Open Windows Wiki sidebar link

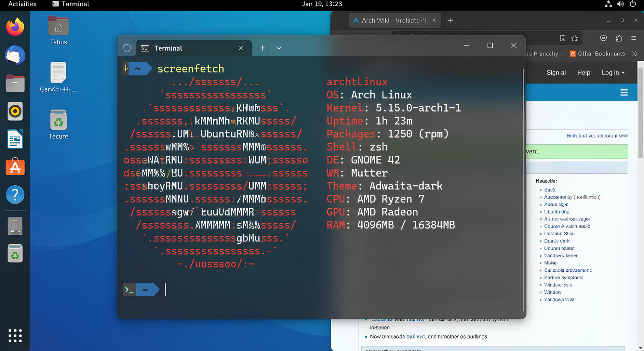559,300
